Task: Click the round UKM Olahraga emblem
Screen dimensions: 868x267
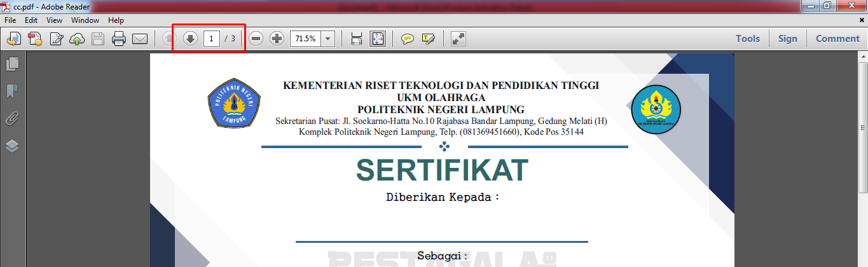Action: coord(656,109)
